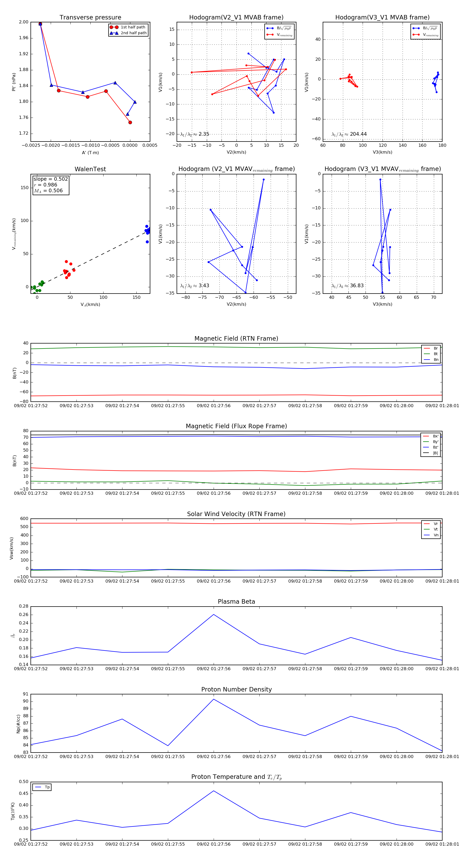The height and width of the screenshot is (868, 473).
Task: Click the |B| legend entry
Action: pyautogui.click(x=431, y=453)
